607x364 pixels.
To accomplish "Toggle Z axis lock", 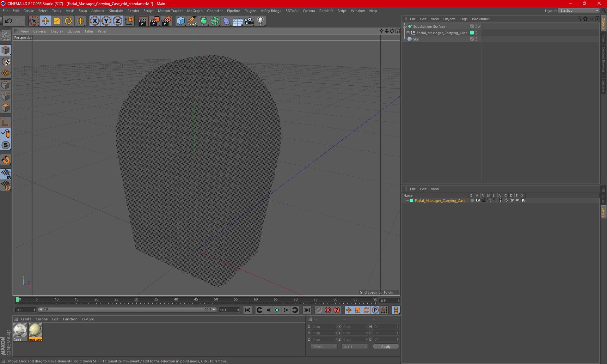I will pyautogui.click(x=117, y=21).
